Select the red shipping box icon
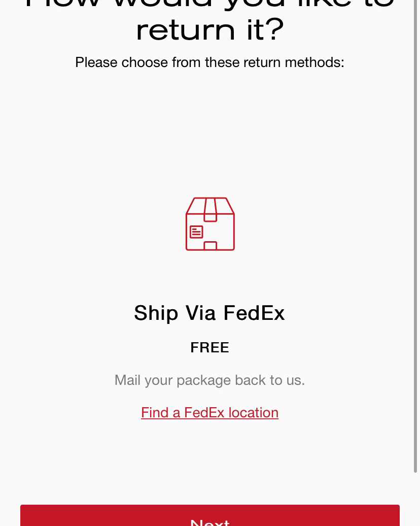420x526 pixels. (210, 224)
